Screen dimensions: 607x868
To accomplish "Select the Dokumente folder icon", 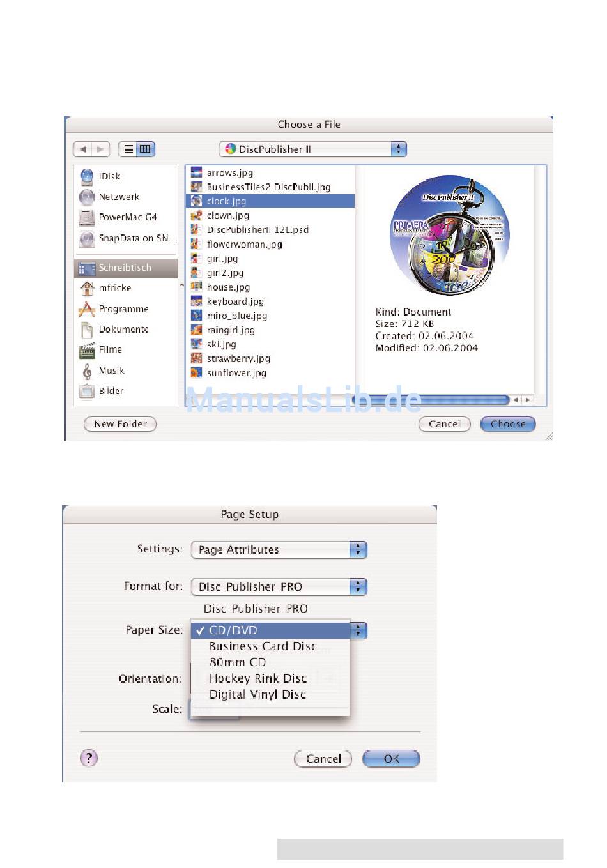I will tap(87, 330).
